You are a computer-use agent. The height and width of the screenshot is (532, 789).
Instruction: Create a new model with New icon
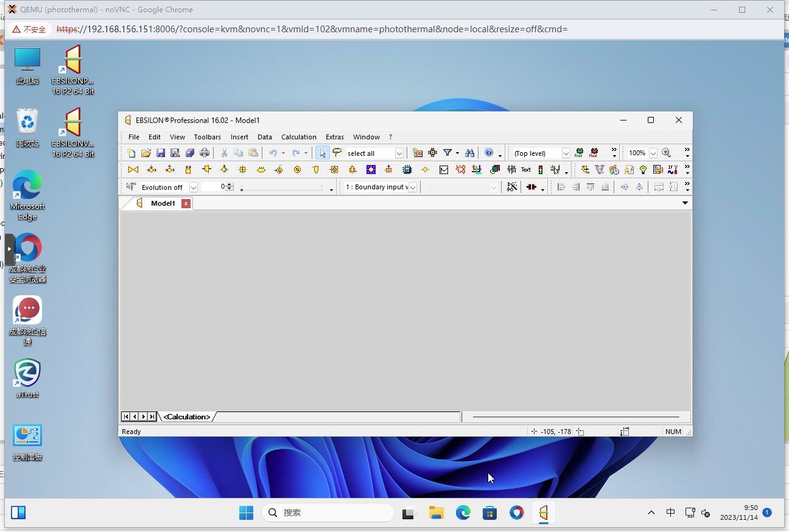[x=131, y=153]
